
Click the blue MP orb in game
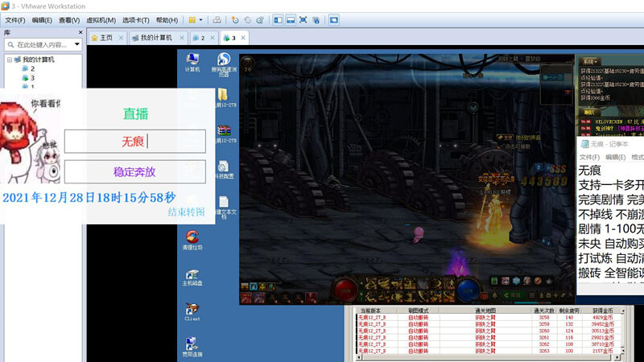click(x=469, y=290)
